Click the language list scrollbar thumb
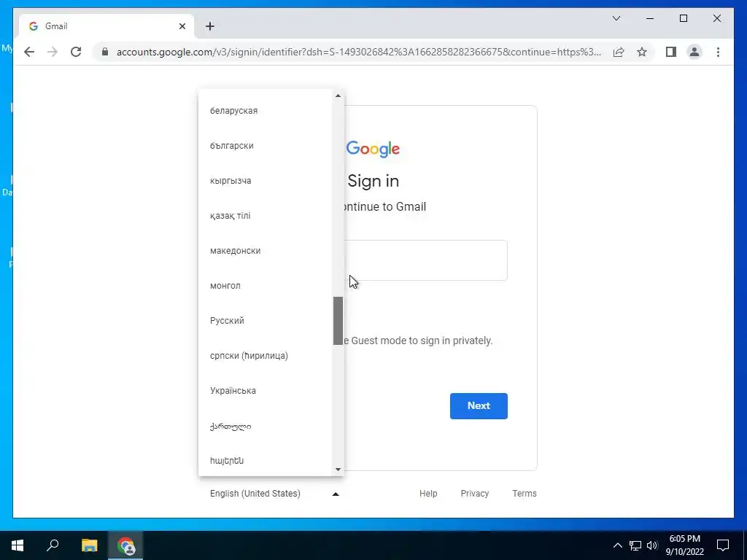 pos(338,321)
